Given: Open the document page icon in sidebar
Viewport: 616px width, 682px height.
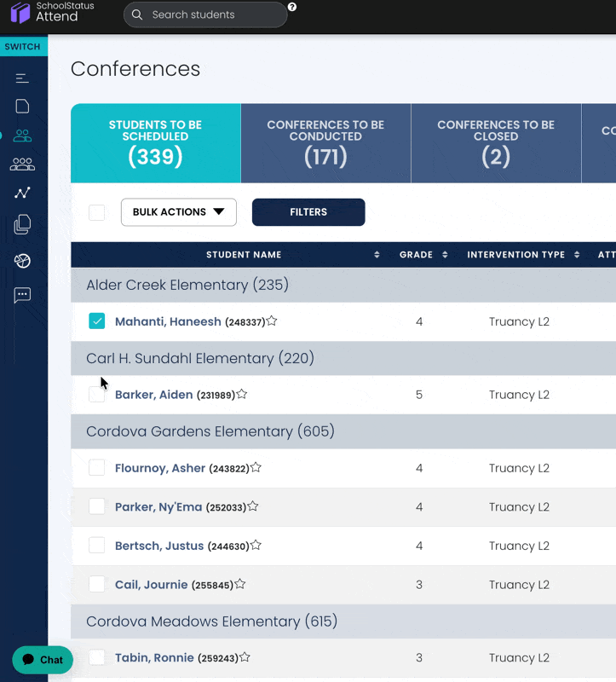Looking at the screenshot, I should (x=22, y=107).
